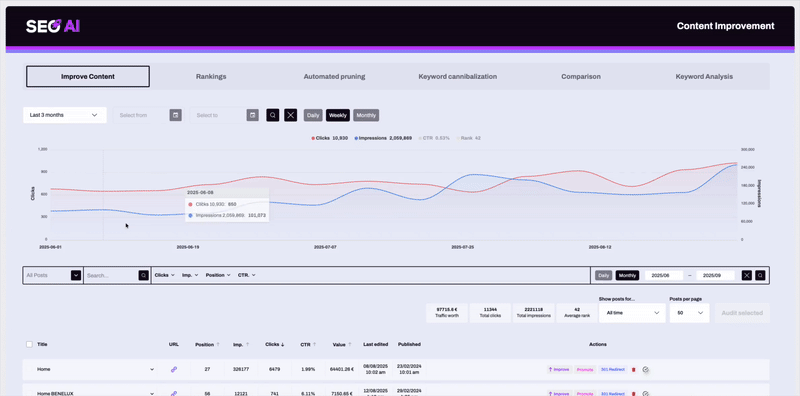
Task: Delete the Home row with trash icon
Action: click(x=634, y=369)
